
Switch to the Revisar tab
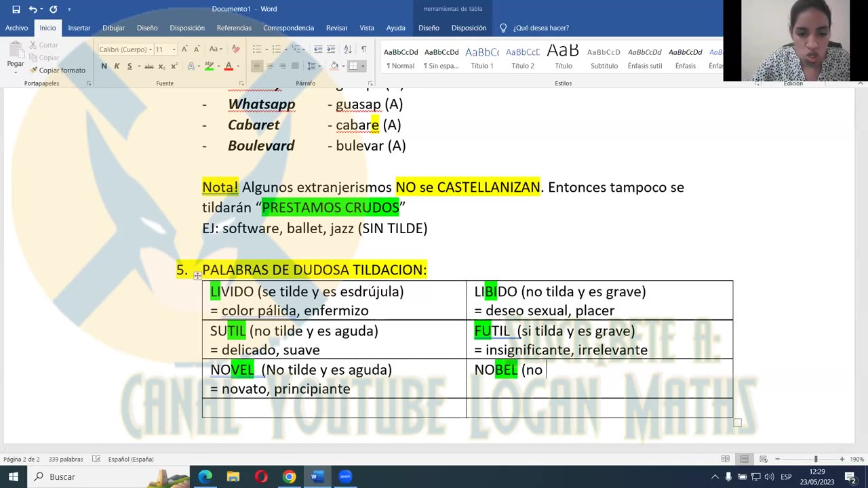(x=337, y=28)
